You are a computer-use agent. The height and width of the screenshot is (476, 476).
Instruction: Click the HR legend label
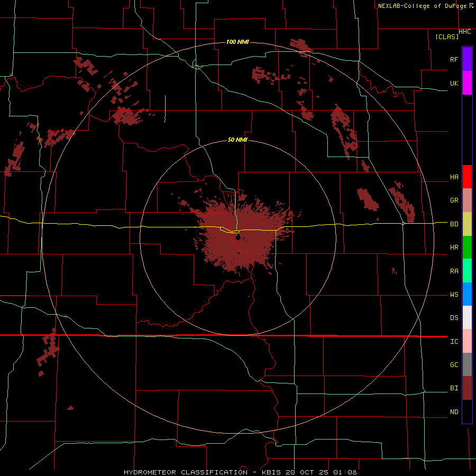pos(454,248)
